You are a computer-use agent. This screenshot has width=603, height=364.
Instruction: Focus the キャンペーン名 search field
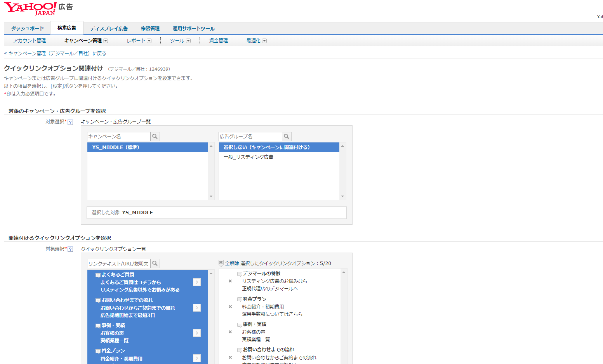[119, 137]
